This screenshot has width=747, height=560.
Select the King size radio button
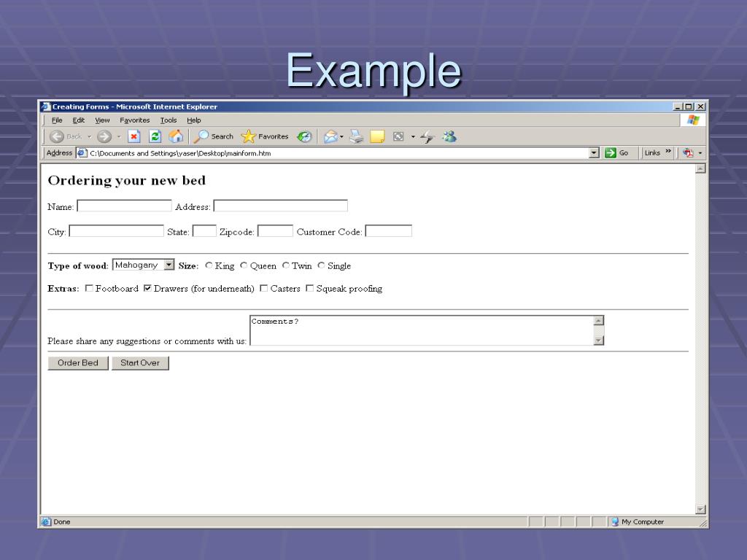(x=209, y=265)
